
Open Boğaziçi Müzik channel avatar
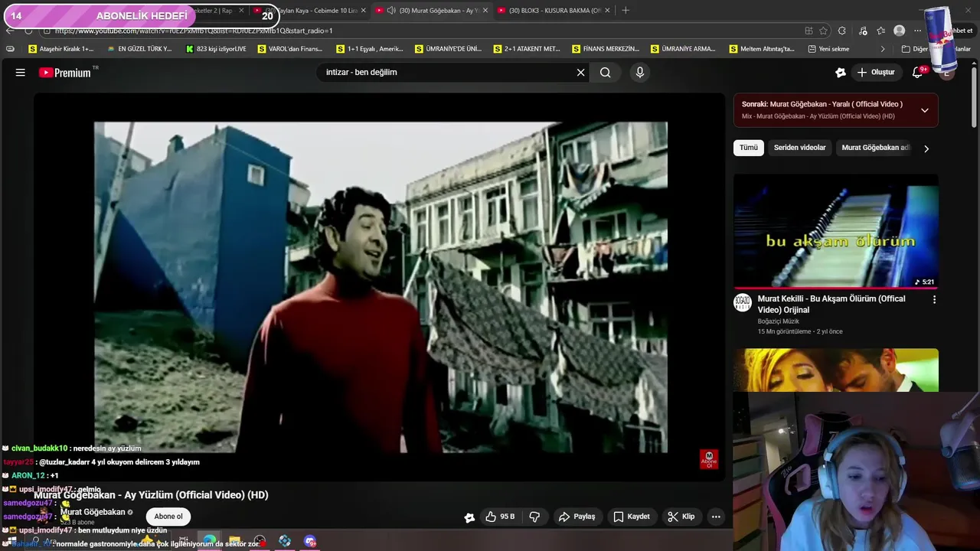point(742,302)
